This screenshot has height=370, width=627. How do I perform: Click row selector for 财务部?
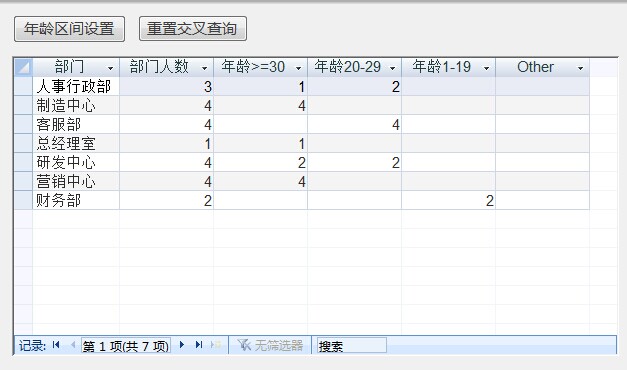click(x=23, y=200)
